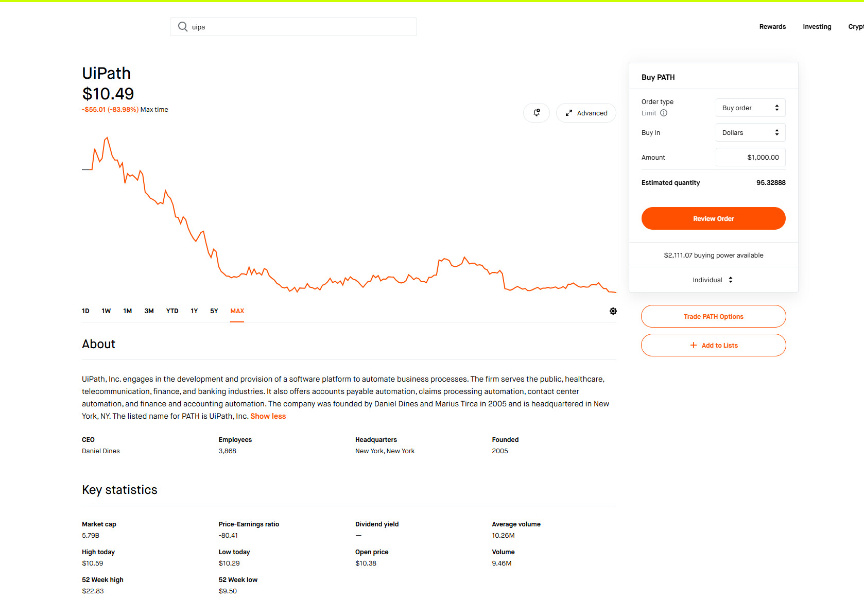Image resolution: width=864 pixels, height=616 pixels.
Task: Click the Limit order info icon
Action: 664,113
